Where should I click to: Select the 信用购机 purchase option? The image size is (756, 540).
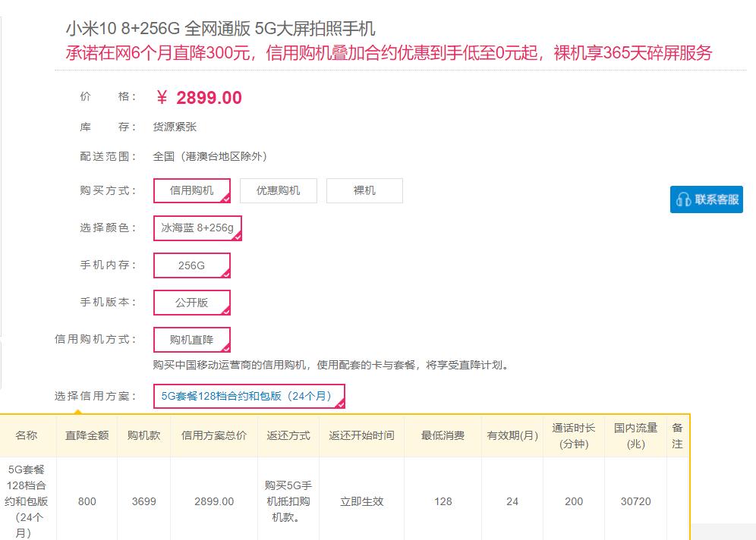[x=191, y=190]
